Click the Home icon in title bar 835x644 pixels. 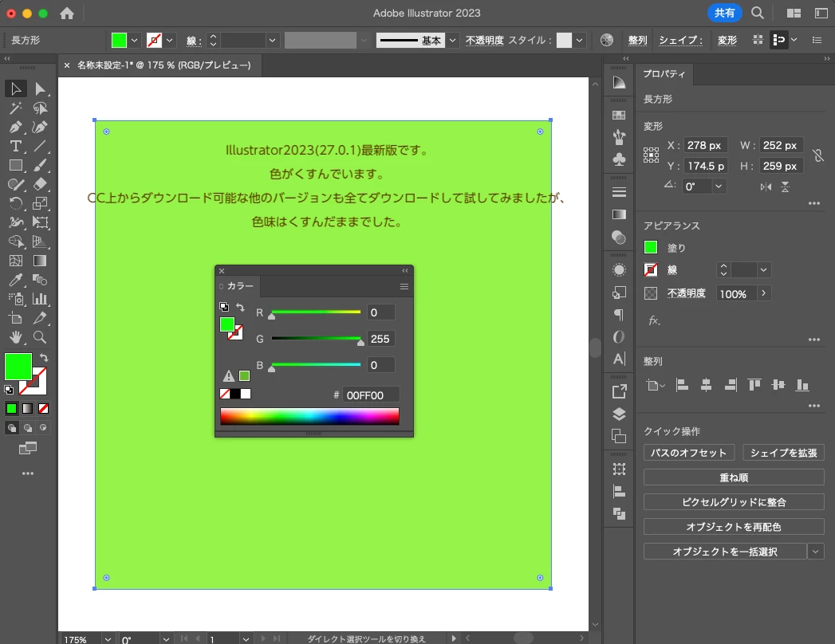67,14
